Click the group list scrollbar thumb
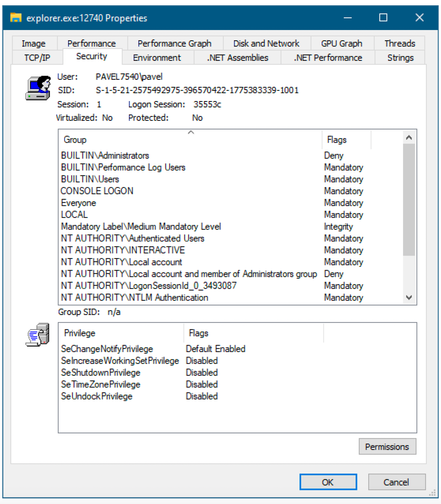This screenshot has height=504, width=441. point(409,199)
